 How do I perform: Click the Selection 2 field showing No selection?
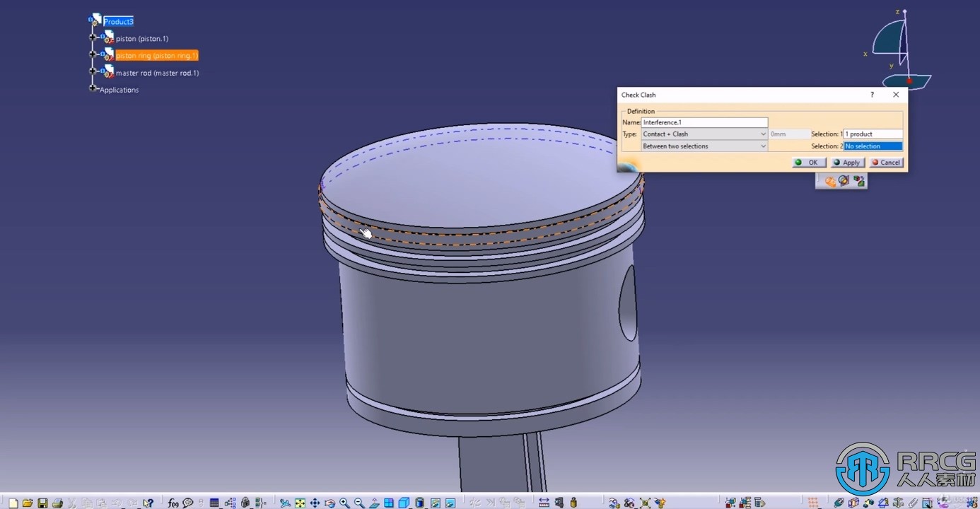[873, 146]
